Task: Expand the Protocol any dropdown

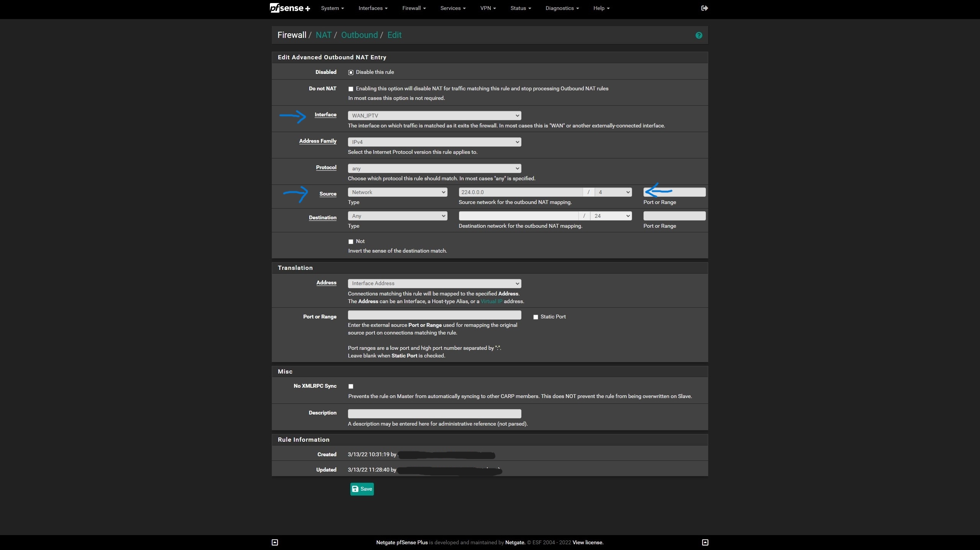Action: pos(434,168)
